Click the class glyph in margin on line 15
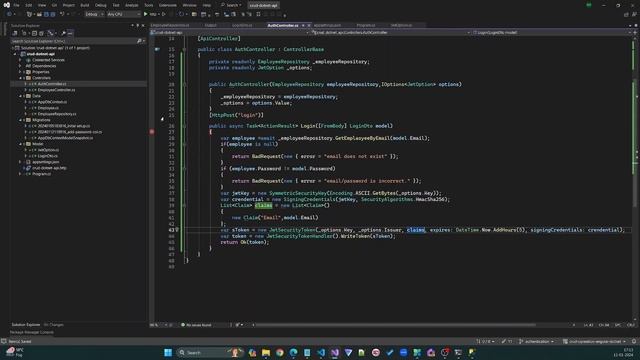The image size is (640, 360). tap(157, 49)
